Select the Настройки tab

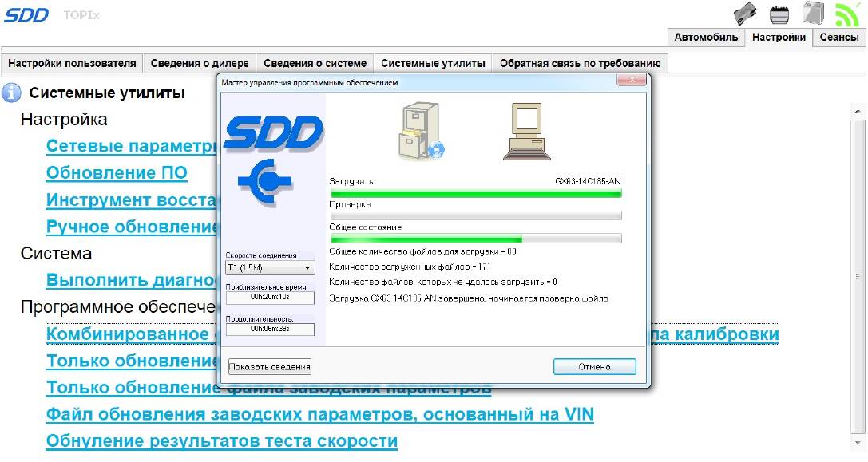[x=779, y=37]
